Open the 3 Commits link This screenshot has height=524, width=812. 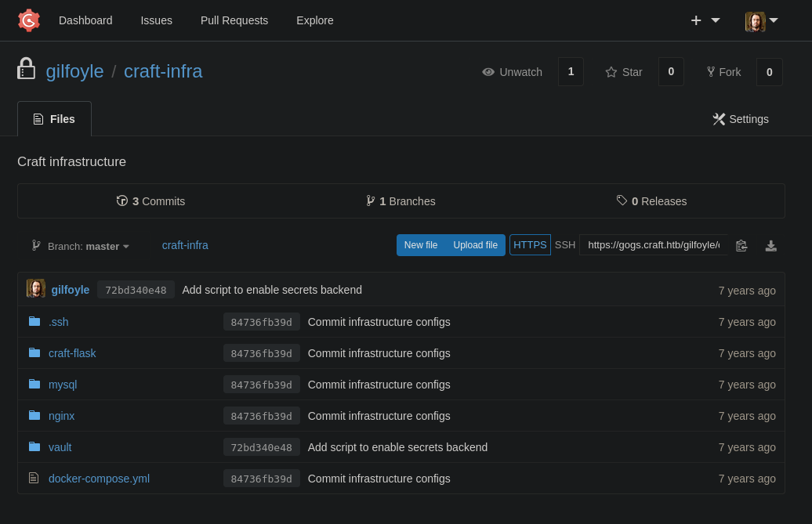[x=150, y=201]
